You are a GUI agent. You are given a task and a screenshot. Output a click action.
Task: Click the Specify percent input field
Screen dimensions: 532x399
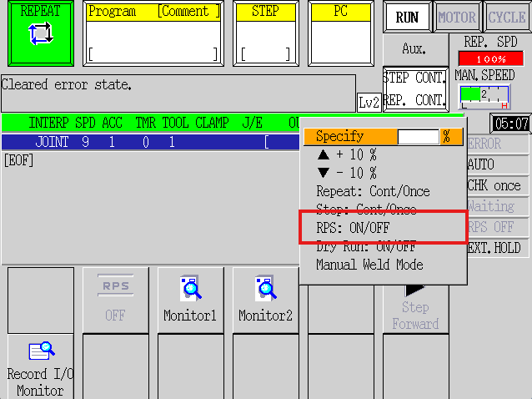click(418, 137)
